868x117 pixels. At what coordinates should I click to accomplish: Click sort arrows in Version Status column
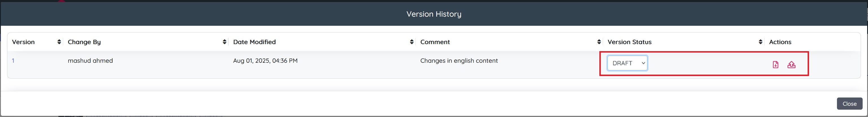[x=760, y=42]
